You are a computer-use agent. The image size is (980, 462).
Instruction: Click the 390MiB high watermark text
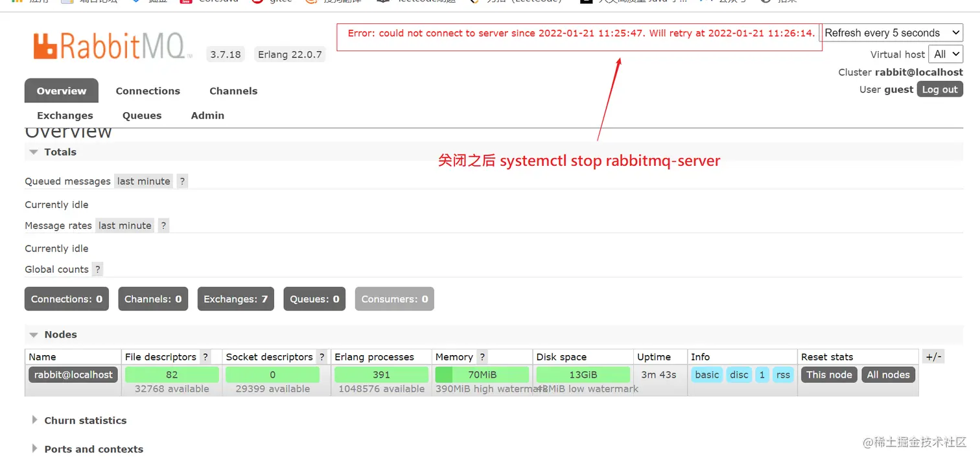[491, 389]
